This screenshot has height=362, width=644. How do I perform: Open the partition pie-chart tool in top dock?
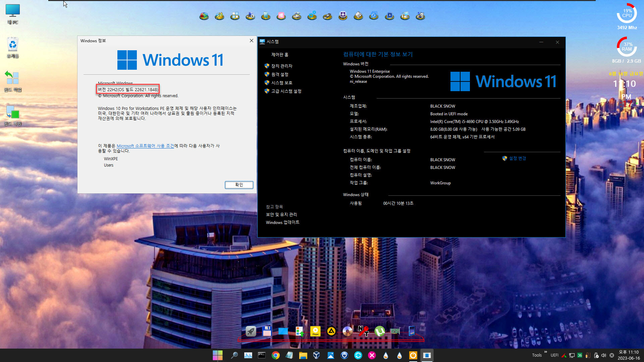(x=204, y=16)
